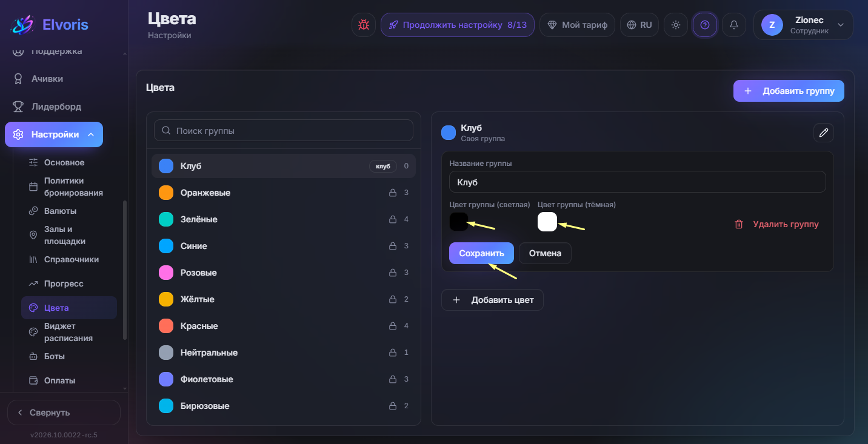The width and height of the screenshot is (868, 444).
Task: Click the trash icon beside Удалить группу
Action: tap(739, 224)
